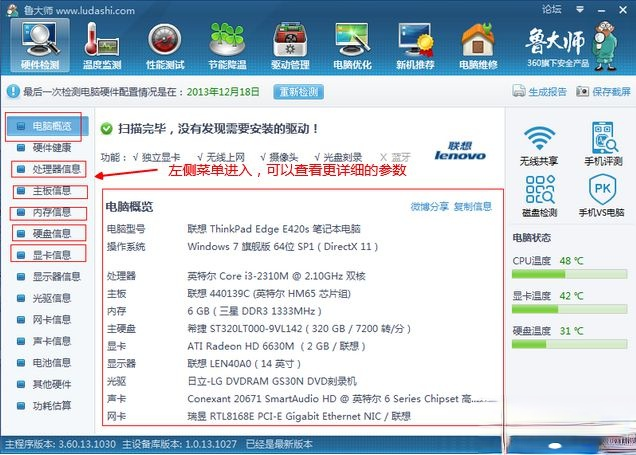Click 无线共享 wifi sharing icon
This screenshot has width=636, height=455.
coord(539,138)
